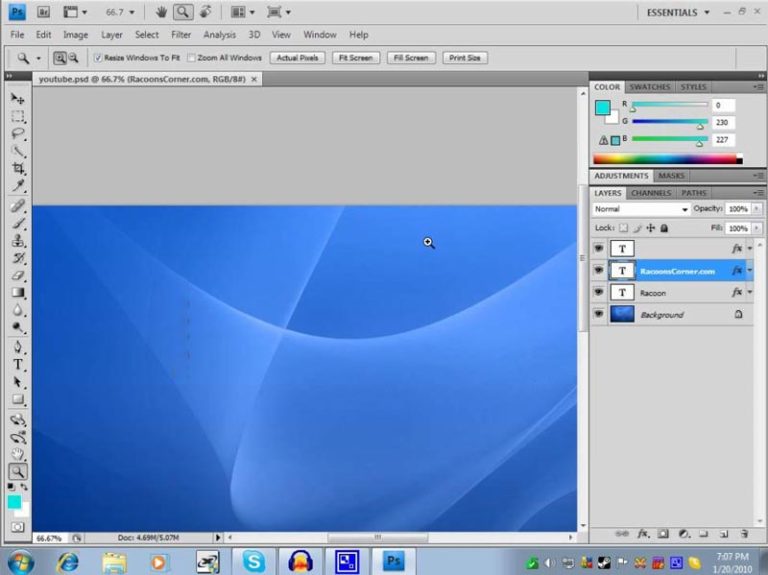This screenshot has width=768, height=575.
Task: Select the Clone Stamp tool
Action: (18, 240)
